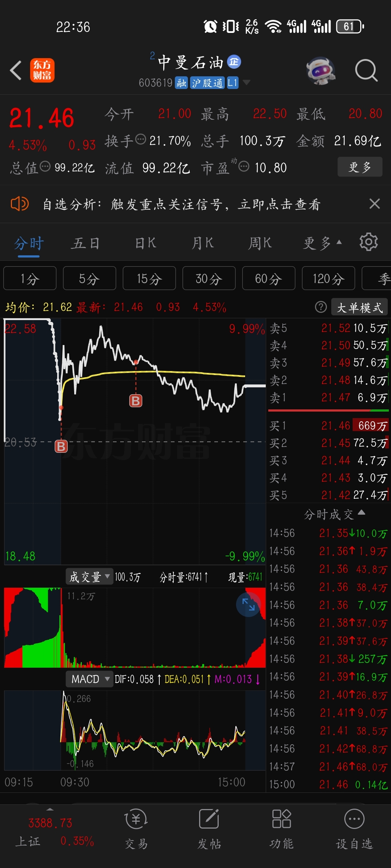Screen dimensions: 391x868
Task: Tap the battery indicator in status bar
Action: (350, 26)
